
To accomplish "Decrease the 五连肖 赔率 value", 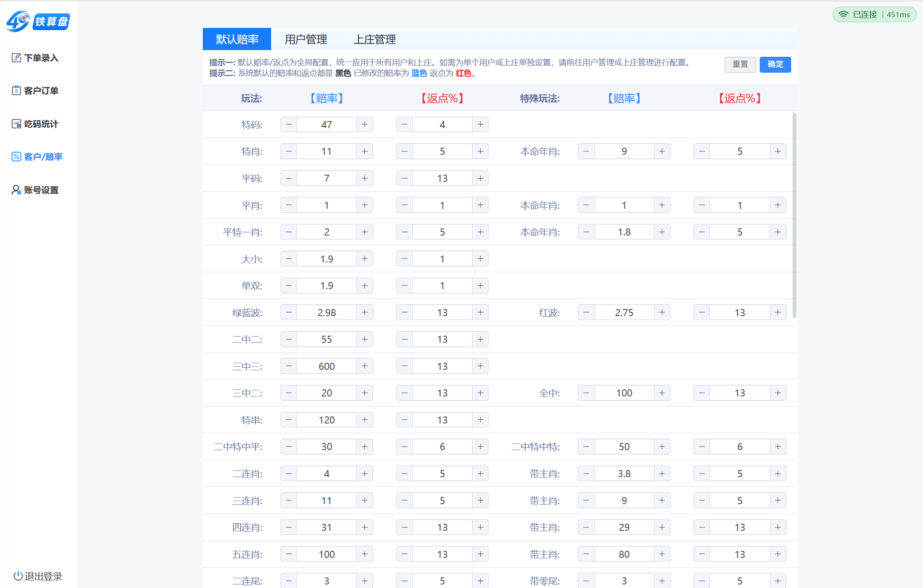I will (289, 554).
